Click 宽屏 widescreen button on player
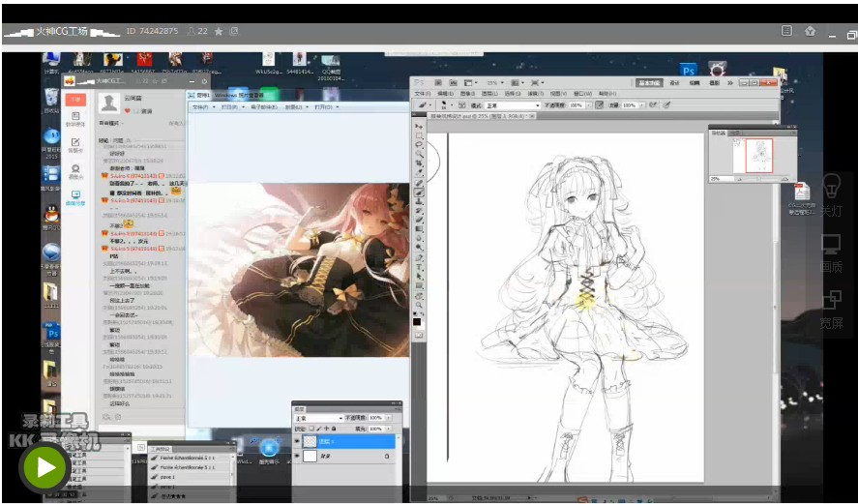The image size is (858, 504). (x=831, y=310)
